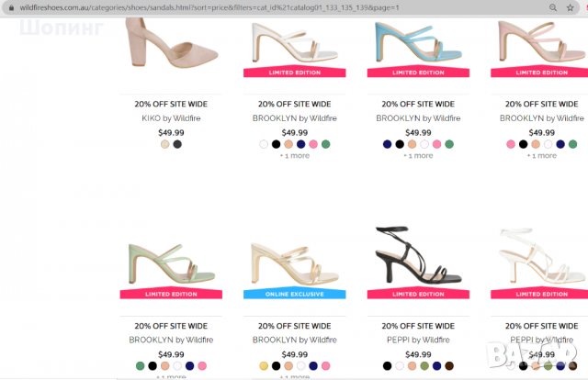Select the beige swatch under KIKO
The height and width of the screenshot is (380, 588).
pos(165,144)
